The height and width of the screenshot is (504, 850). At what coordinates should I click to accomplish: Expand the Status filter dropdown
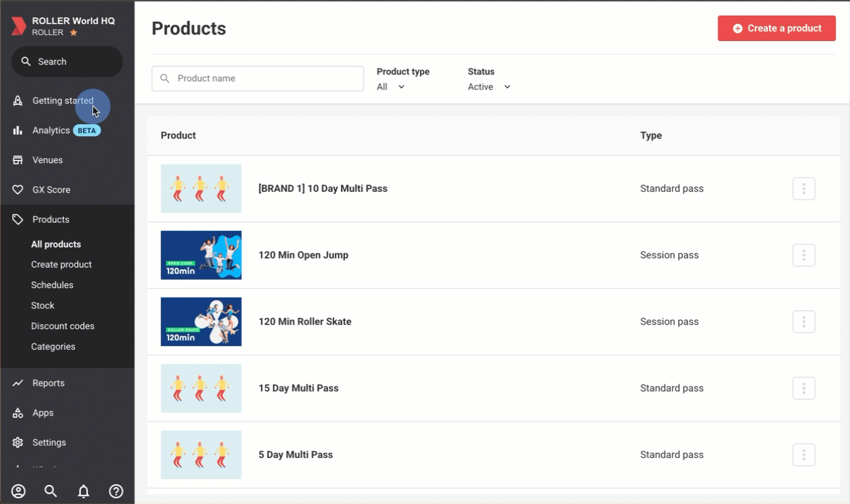pyautogui.click(x=489, y=87)
